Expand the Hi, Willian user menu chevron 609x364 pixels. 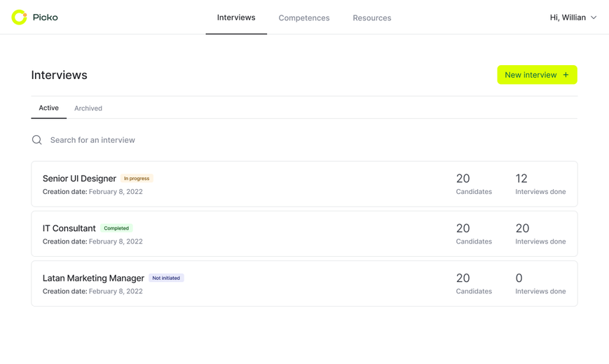click(x=594, y=17)
